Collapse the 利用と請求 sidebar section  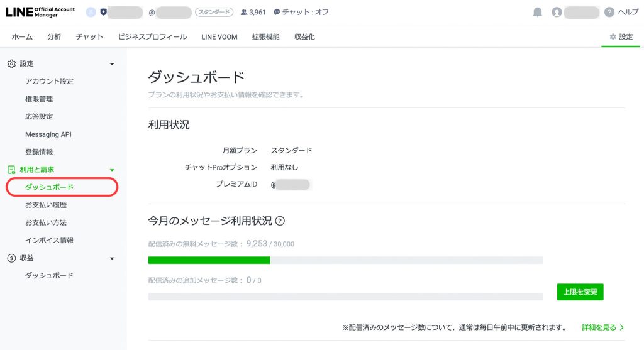pos(112,170)
